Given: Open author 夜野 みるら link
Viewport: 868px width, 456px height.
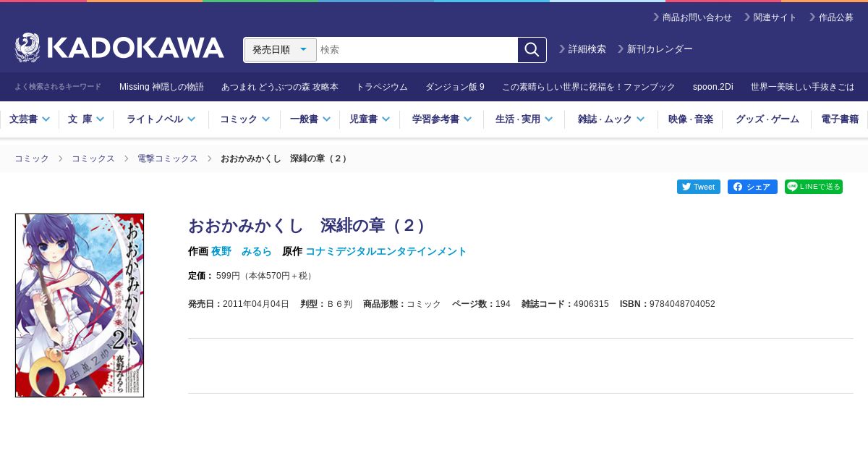Looking at the screenshot, I should [242, 251].
